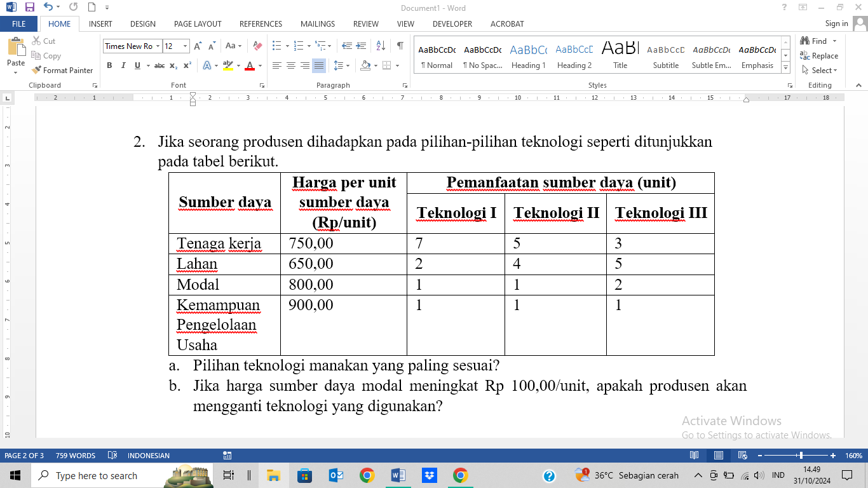Switch to Read Mode view in status bar
This screenshot has height=488, width=868.
[695, 456]
